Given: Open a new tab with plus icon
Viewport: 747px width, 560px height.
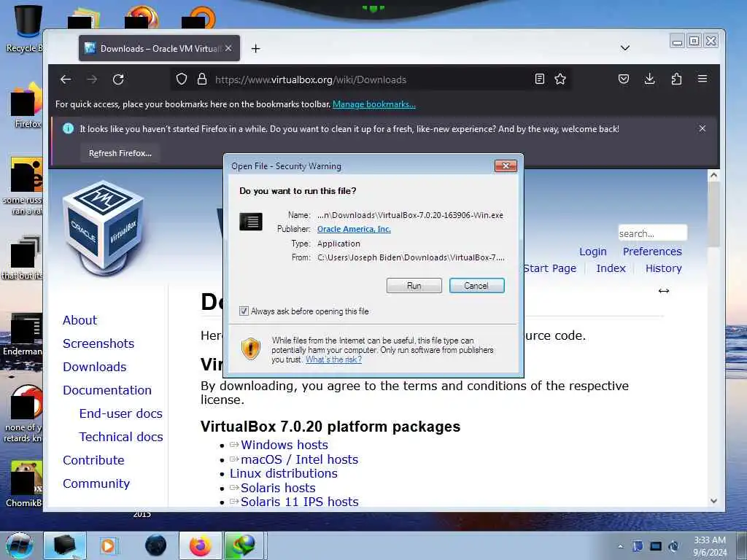Looking at the screenshot, I should point(256,49).
